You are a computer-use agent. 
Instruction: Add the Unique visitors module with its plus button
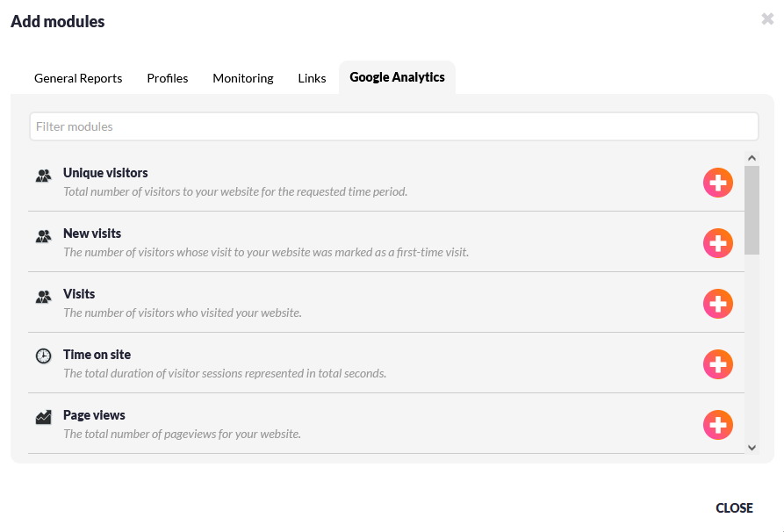point(717,183)
